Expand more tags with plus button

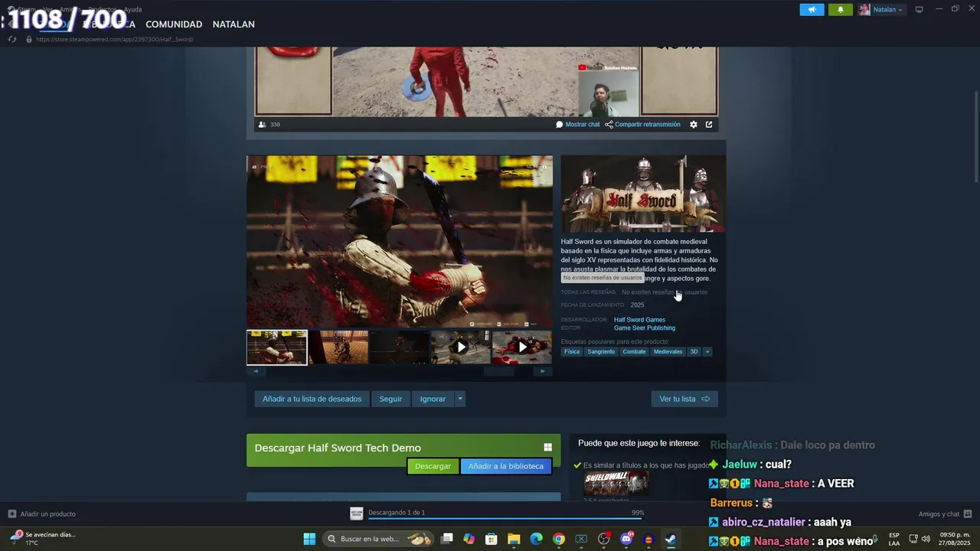coord(707,352)
